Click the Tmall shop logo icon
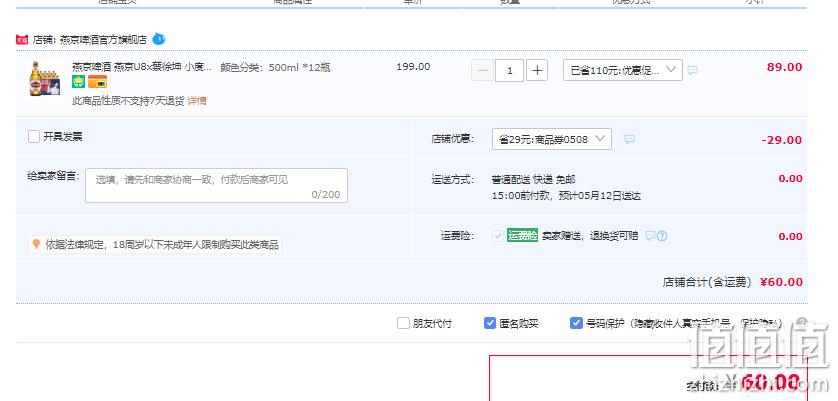 click(22, 40)
